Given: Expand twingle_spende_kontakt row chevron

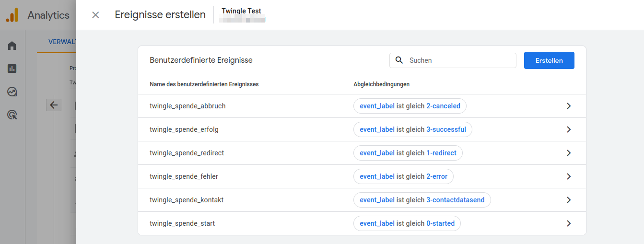Looking at the screenshot, I should point(569,200).
